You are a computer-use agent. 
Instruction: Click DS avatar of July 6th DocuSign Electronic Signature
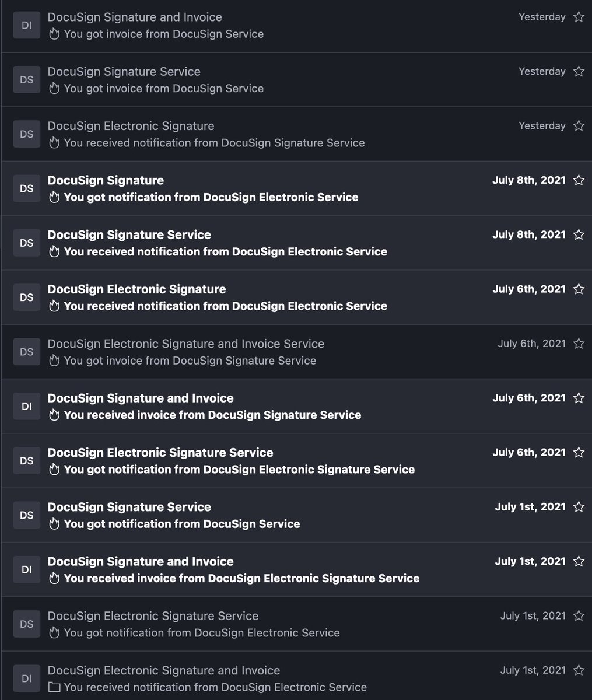(x=27, y=297)
